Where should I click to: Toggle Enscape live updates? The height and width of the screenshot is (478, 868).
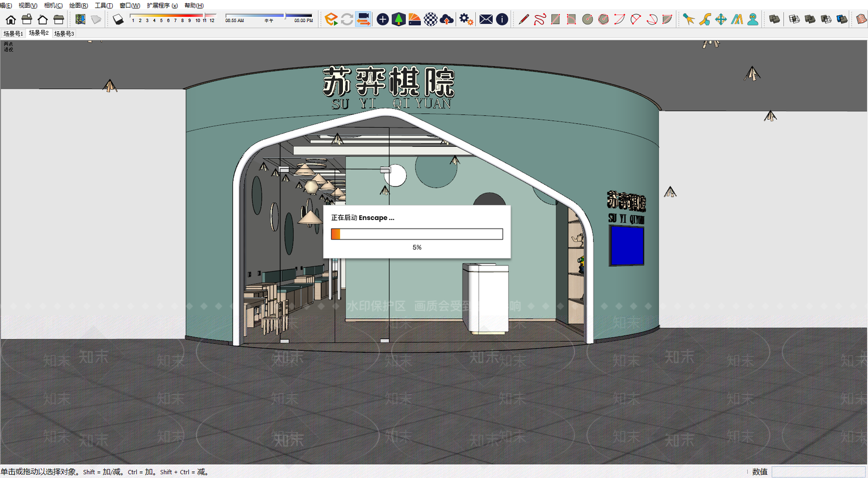tap(347, 20)
